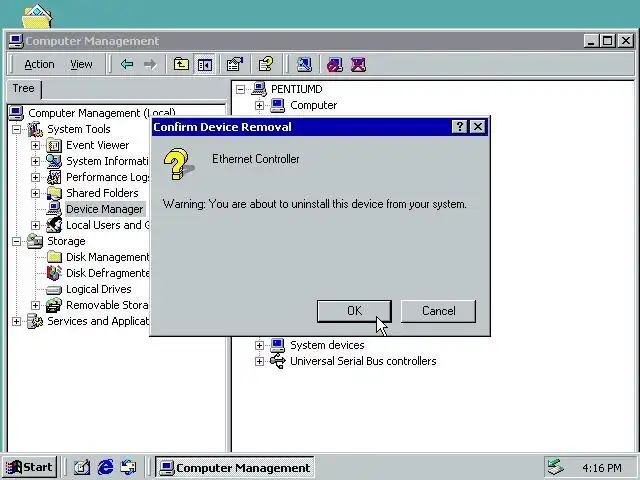
Task: Click the Disable device toolbar icon
Action: click(334, 64)
